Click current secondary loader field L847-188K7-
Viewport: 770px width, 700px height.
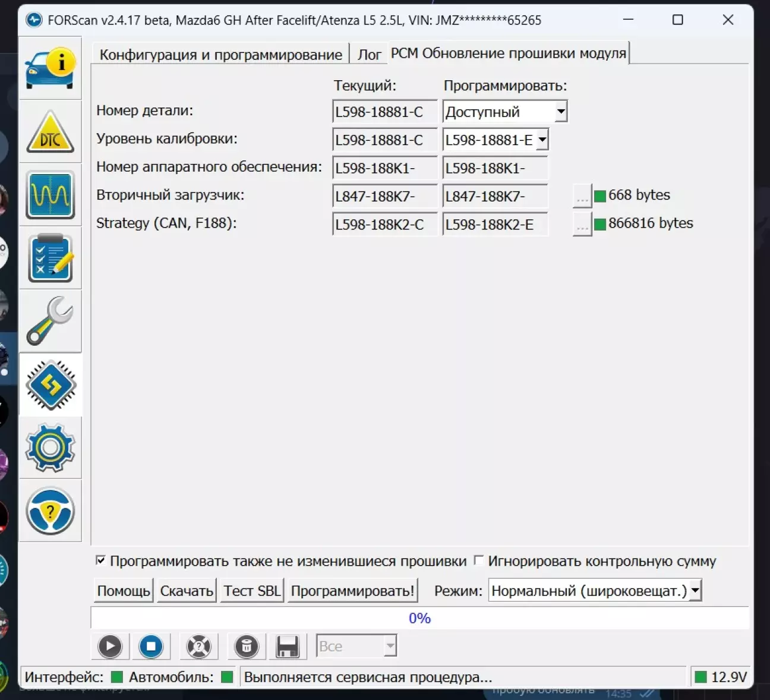(x=385, y=197)
